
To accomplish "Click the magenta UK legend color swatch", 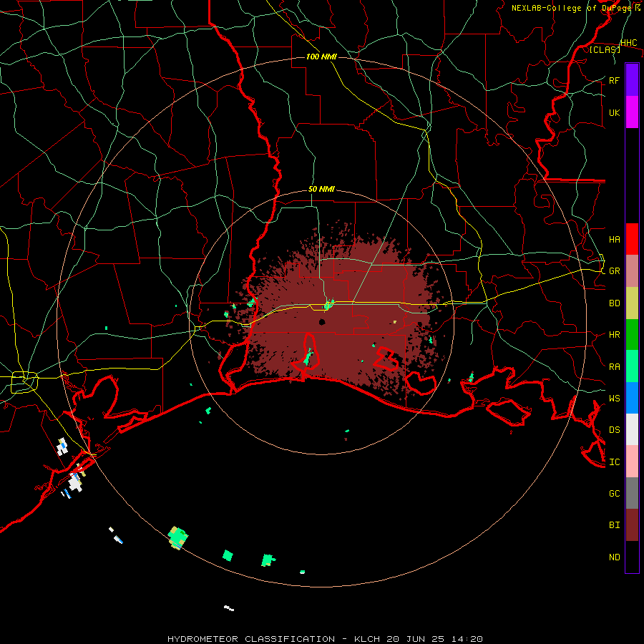I will coord(632,112).
